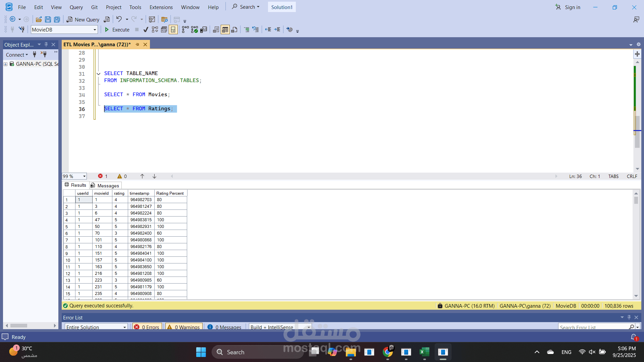Expand the GANNA-PC server node
This screenshot has height=362, width=644.
pos(5,64)
